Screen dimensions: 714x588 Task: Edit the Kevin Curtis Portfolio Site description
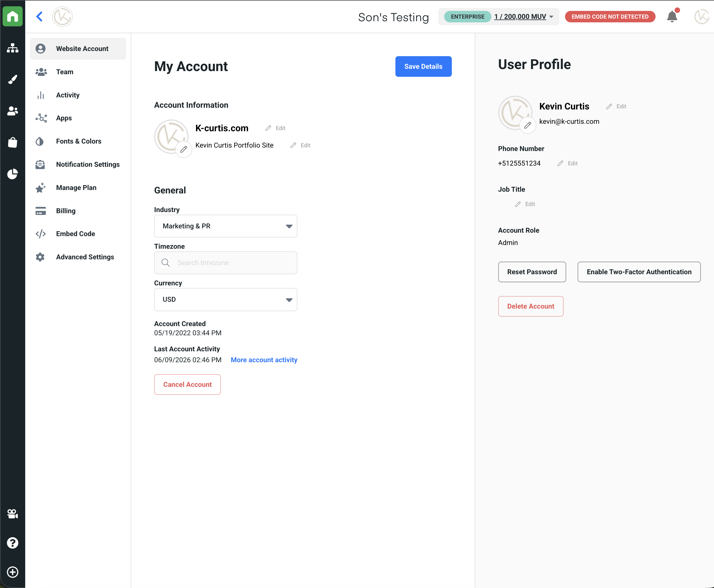coord(301,145)
